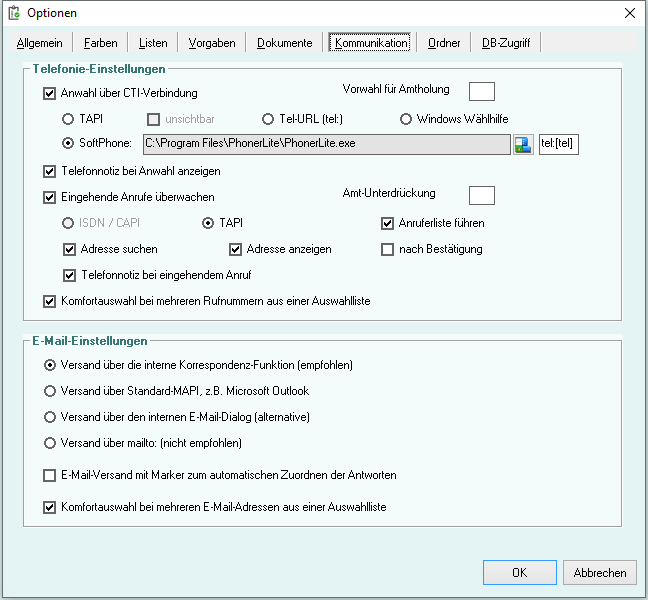Screen dimensions: 648x600
Task: Open the Dokumente tab
Action: point(284,43)
